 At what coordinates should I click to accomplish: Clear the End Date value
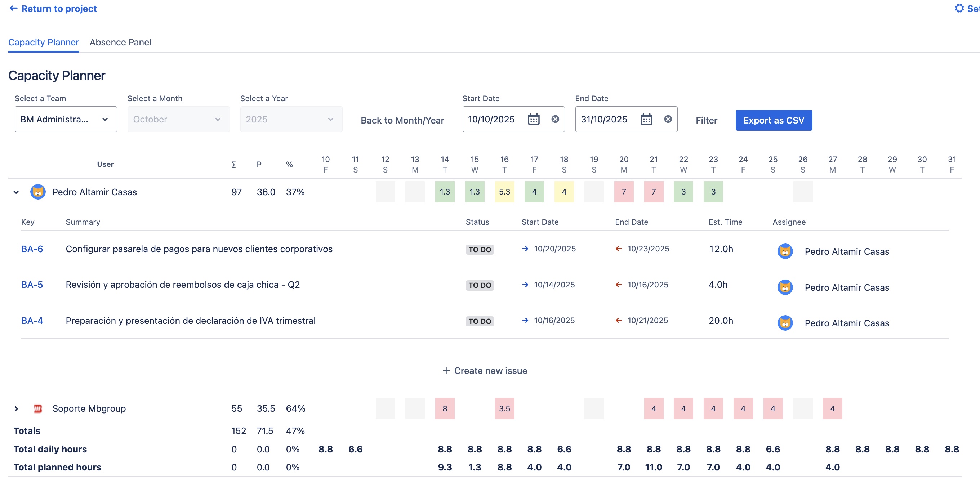[668, 120]
